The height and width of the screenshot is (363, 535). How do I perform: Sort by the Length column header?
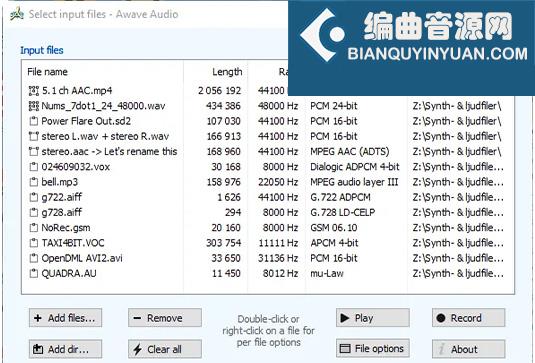(227, 72)
